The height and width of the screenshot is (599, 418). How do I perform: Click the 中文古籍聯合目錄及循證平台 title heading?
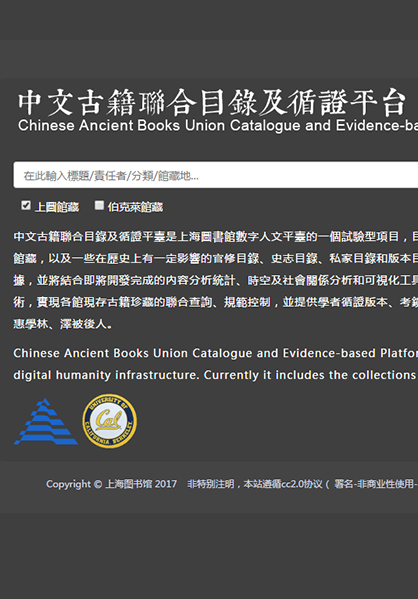tap(212, 102)
